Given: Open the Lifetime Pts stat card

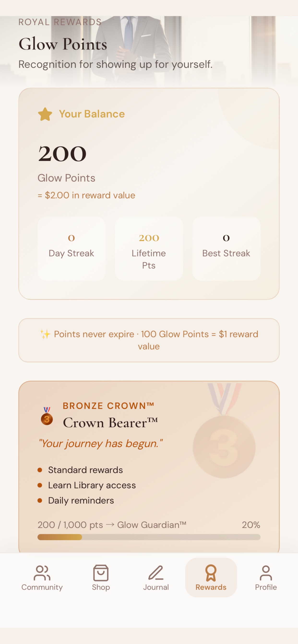Looking at the screenshot, I should click(149, 248).
